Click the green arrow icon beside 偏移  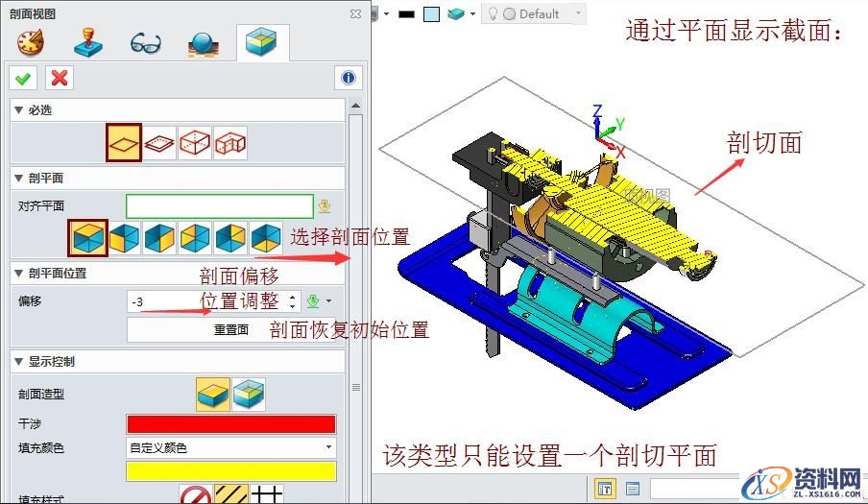313,301
